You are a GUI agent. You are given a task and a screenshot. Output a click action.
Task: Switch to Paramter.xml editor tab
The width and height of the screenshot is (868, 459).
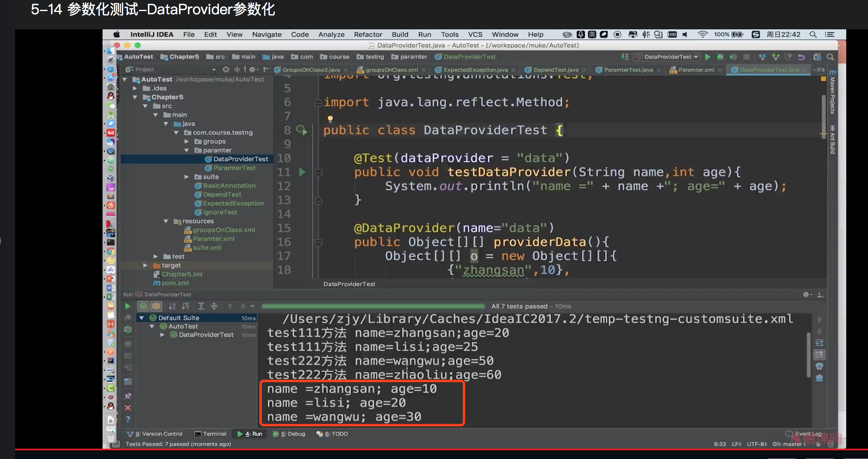[696, 70]
